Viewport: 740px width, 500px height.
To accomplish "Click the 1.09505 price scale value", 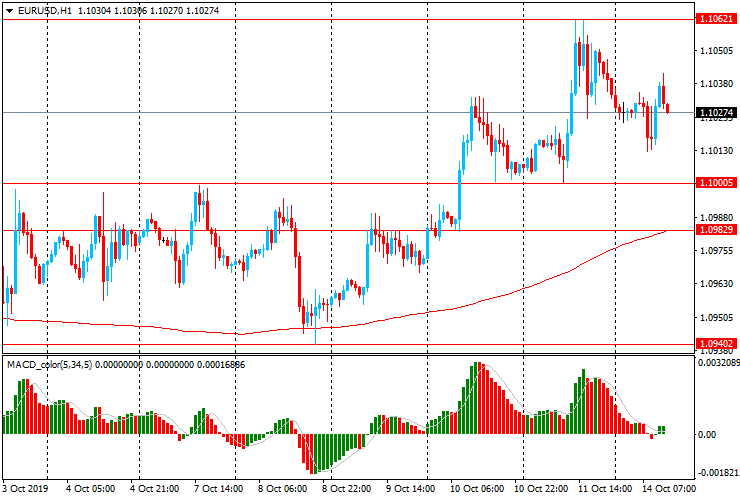I will point(717,318).
